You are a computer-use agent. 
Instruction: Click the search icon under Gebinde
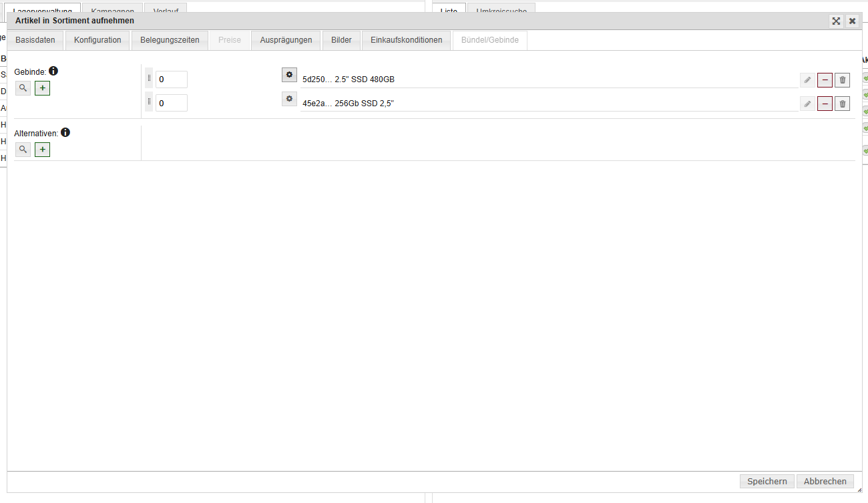point(23,88)
